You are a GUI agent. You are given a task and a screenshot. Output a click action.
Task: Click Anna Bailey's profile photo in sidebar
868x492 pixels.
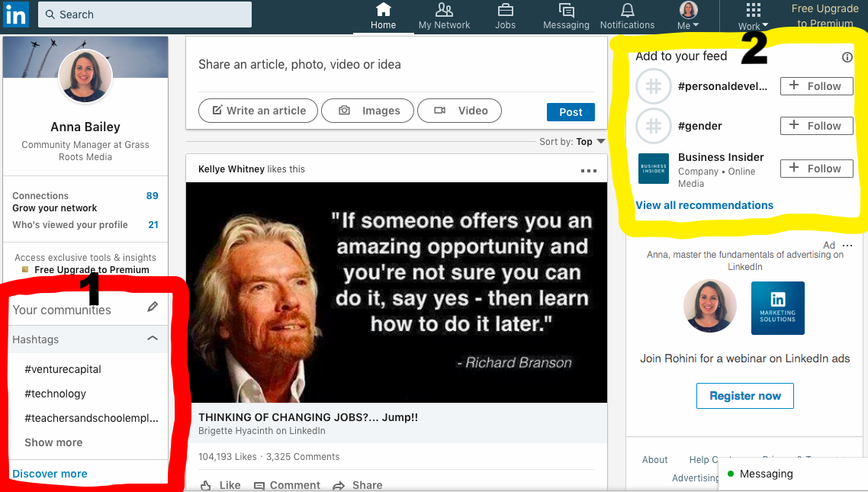coord(85,76)
